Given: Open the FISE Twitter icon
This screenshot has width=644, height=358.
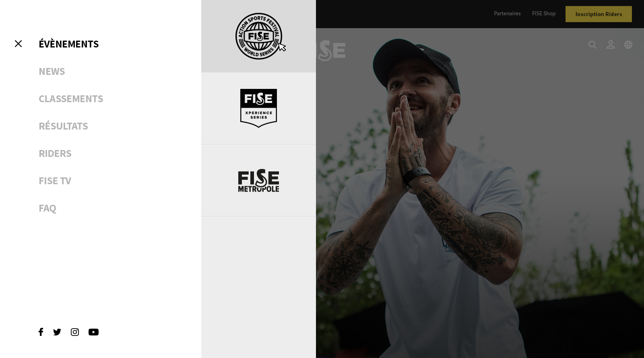Looking at the screenshot, I should coord(57,332).
